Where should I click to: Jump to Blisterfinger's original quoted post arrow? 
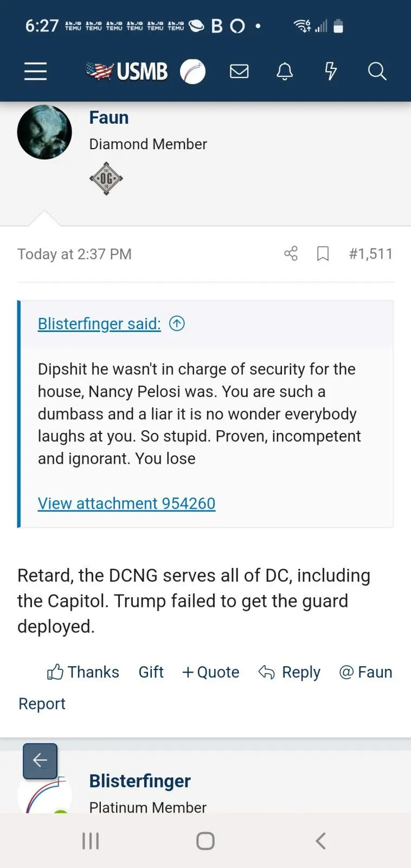177,323
